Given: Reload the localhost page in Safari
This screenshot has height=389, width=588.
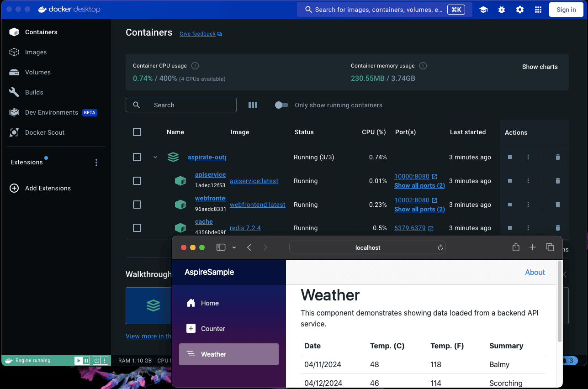Looking at the screenshot, I should pyautogui.click(x=440, y=247).
